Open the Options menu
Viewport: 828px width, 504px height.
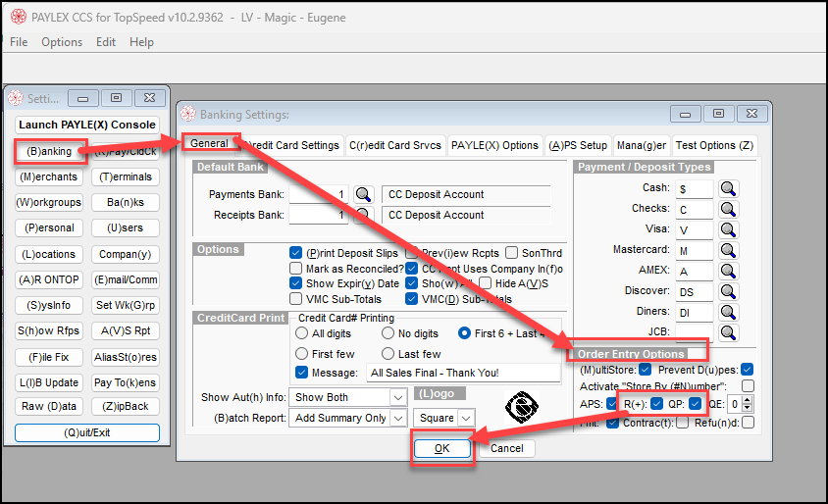click(62, 42)
